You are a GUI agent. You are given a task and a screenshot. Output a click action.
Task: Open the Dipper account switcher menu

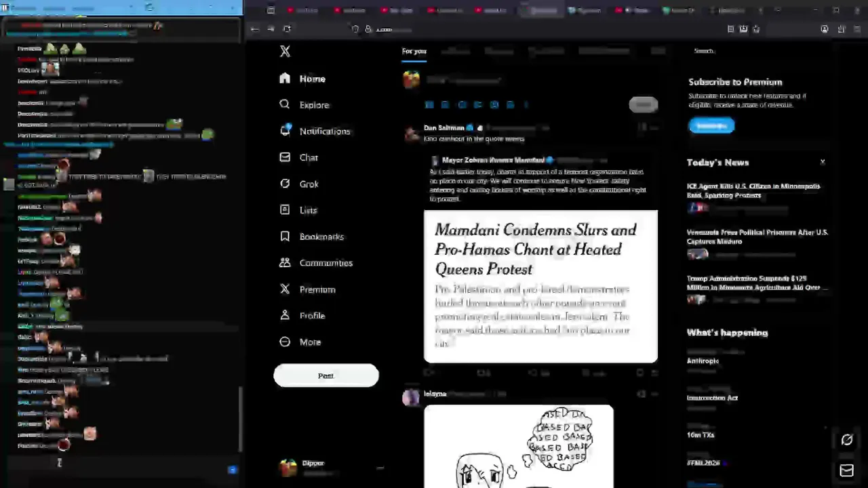pos(332,468)
